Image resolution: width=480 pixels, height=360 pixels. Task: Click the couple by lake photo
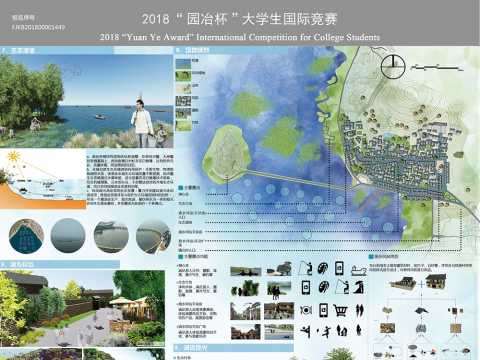[x=279, y=289]
